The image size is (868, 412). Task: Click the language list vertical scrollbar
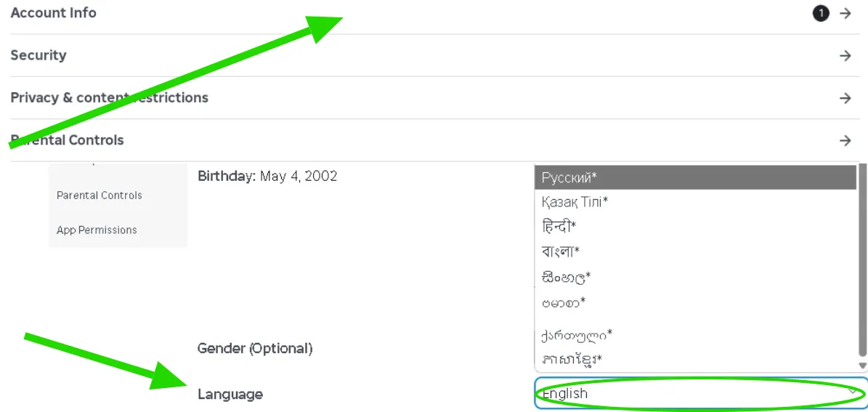click(862, 260)
